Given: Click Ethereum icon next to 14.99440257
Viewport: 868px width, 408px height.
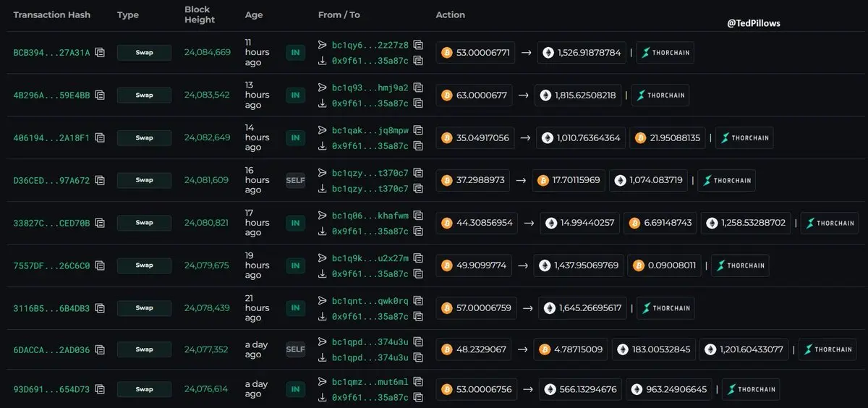Looking at the screenshot, I should [551, 224].
